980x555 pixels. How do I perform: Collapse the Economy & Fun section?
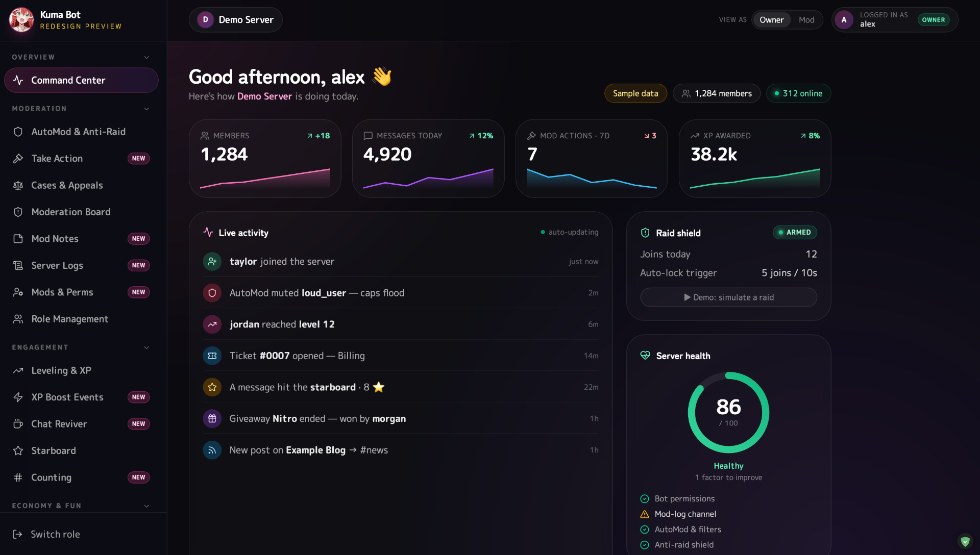[x=81, y=506]
